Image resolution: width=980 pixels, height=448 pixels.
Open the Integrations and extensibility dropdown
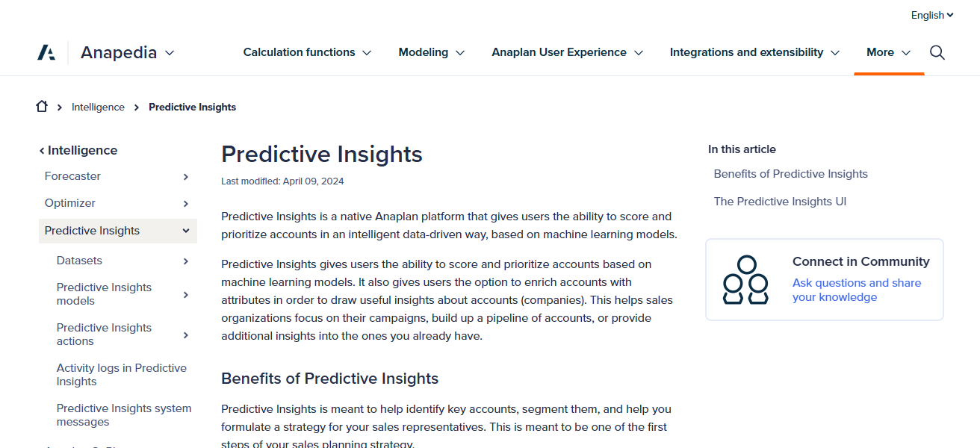click(754, 52)
